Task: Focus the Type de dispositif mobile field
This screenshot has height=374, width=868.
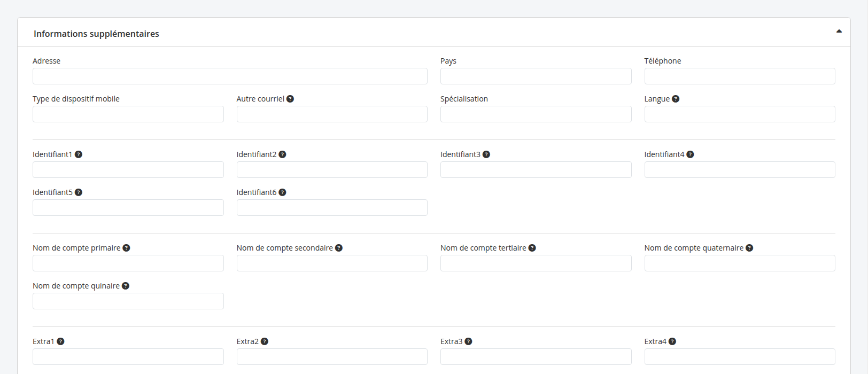Action: click(x=128, y=114)
